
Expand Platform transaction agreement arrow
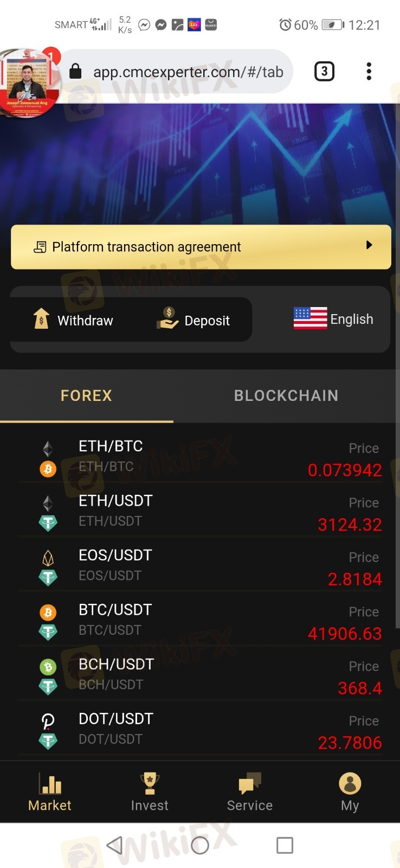(369, 245)
